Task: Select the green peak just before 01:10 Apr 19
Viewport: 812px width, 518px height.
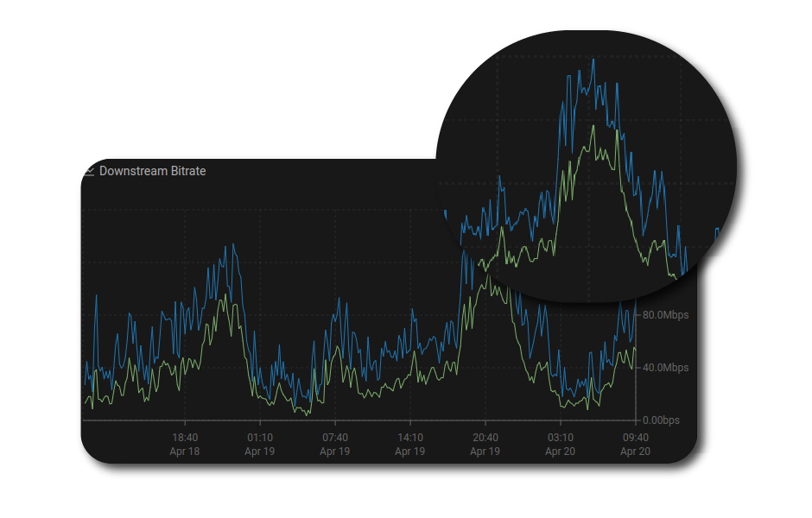Action: [226, 295]
